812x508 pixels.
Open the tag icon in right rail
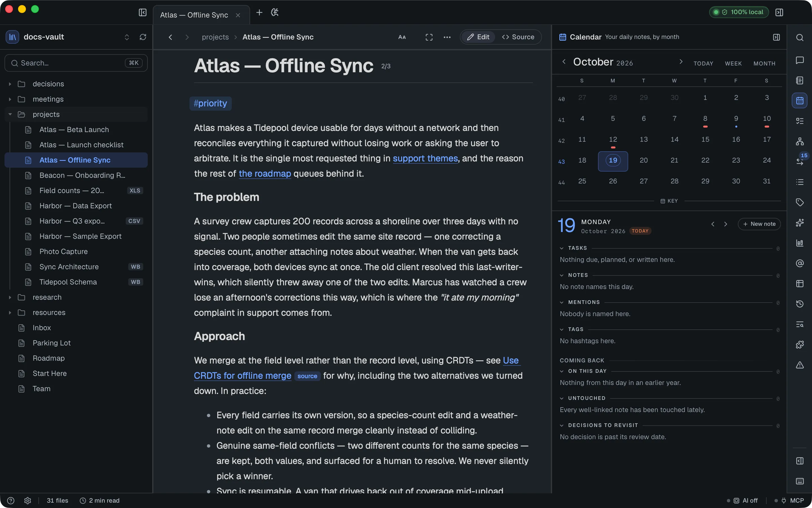click(800, 202)
